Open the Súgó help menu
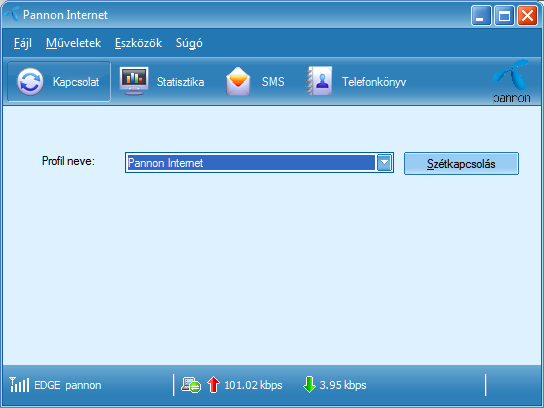Image resolution: width=544 pixels, height=408 pixels. tap(189, 43)
